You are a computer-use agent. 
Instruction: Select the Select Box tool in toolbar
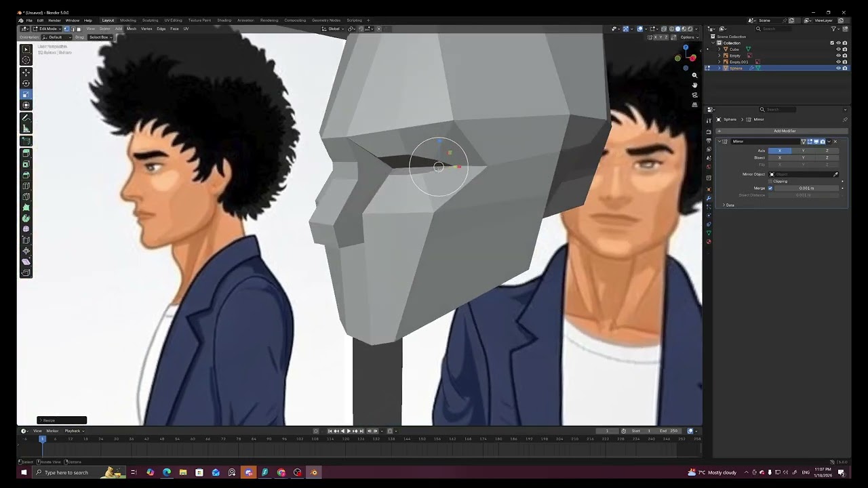[26, 49]
